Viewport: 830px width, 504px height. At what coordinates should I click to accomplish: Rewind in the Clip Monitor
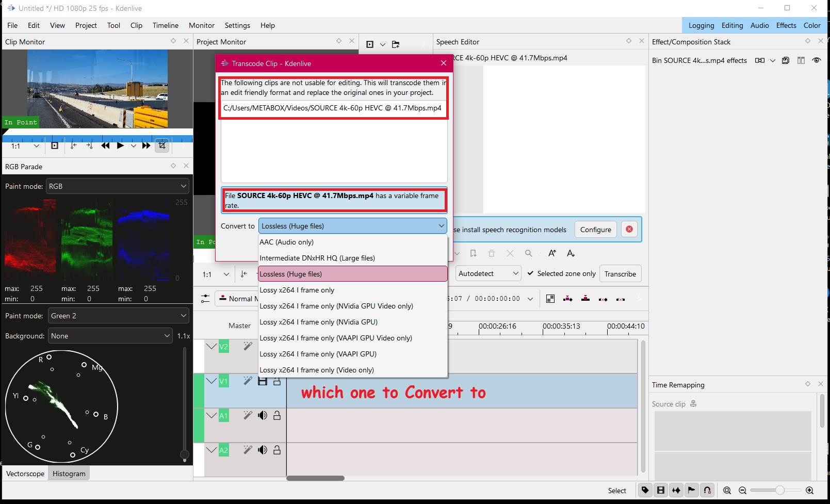click(105, 146)
